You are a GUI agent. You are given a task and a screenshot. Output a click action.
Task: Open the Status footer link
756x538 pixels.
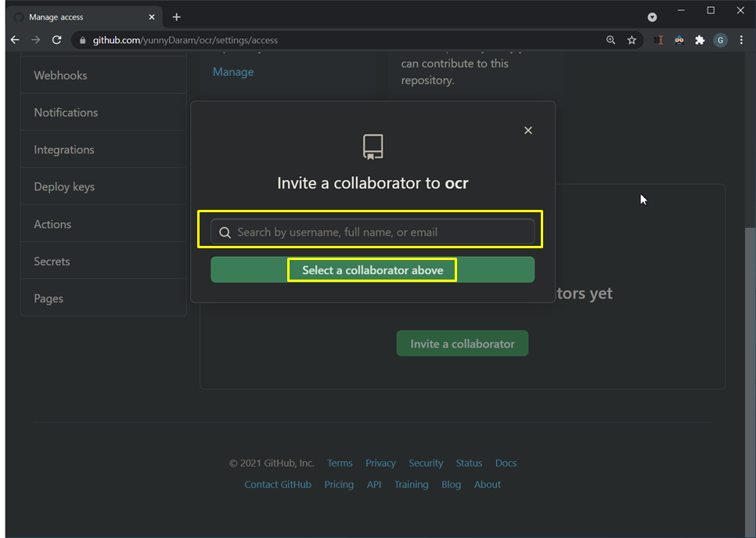point(469,463)
